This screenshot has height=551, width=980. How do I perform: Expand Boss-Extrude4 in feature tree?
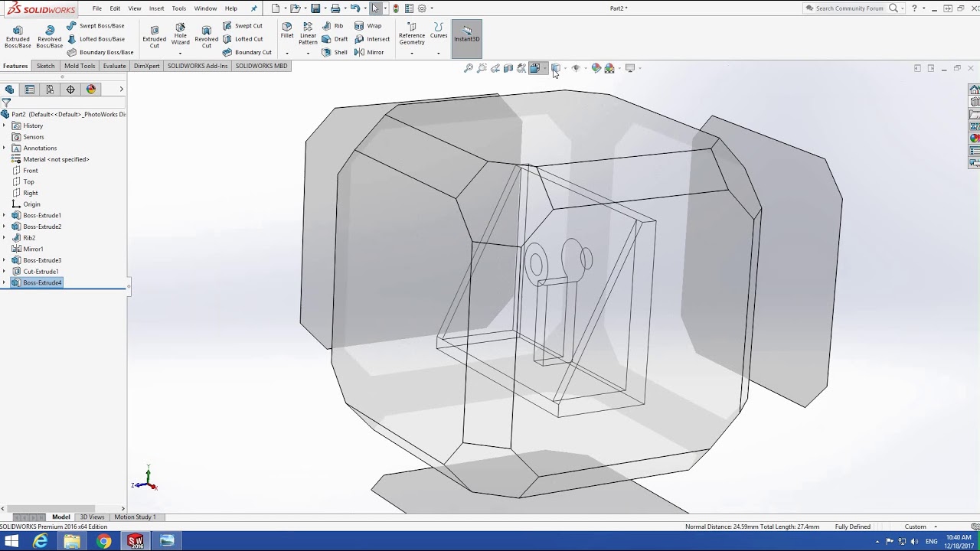pos(4,282)
